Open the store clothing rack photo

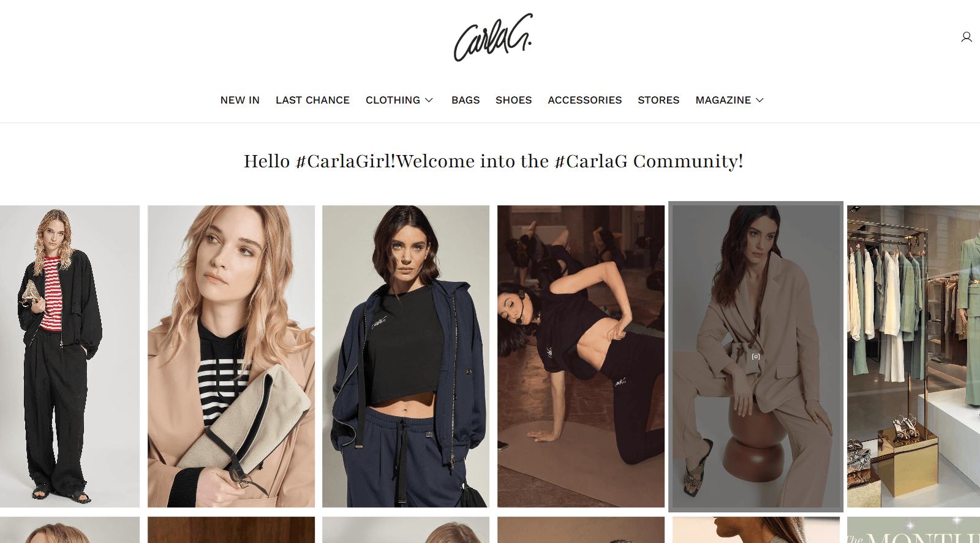point(913,356)
